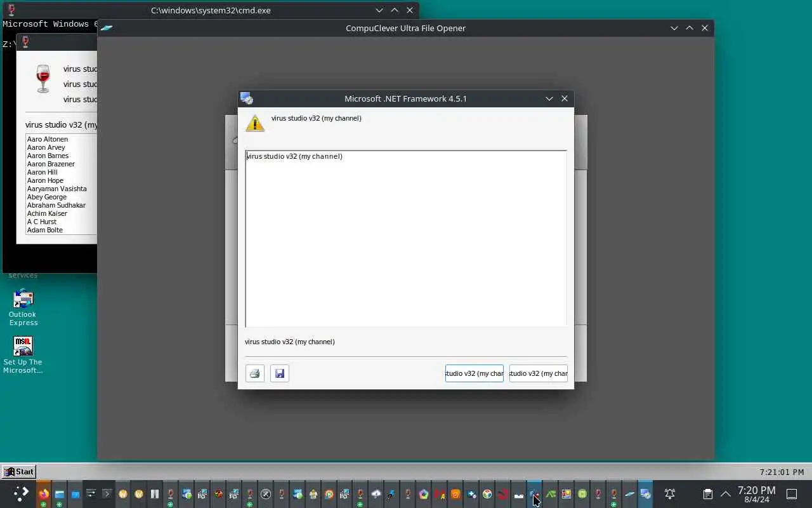The height and width of the screenshot is (508, 812).
Task: Click inside the large text area of the dialog
Action: pyautogui.click(x=406, y=239)
